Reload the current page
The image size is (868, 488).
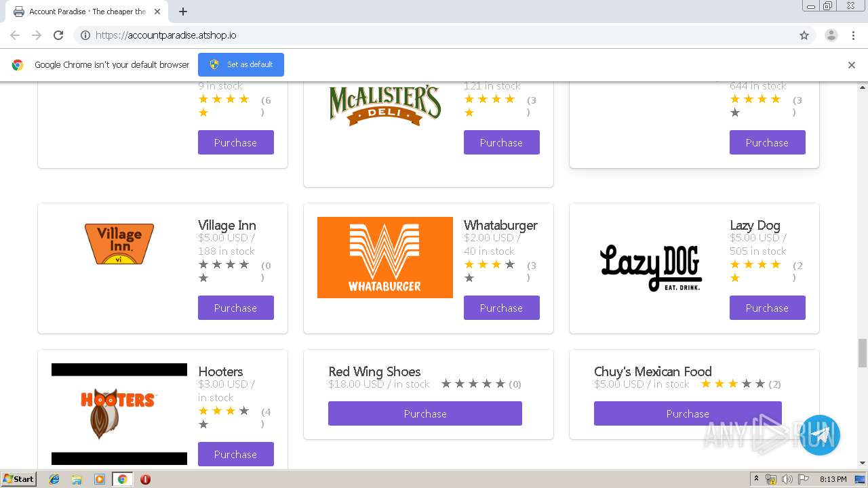(58, 35)
